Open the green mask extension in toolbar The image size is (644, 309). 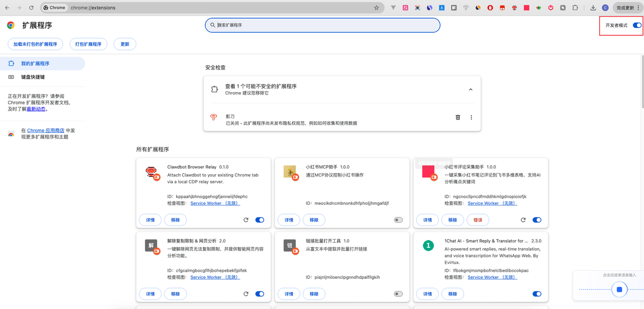click(x=538, y=8)
